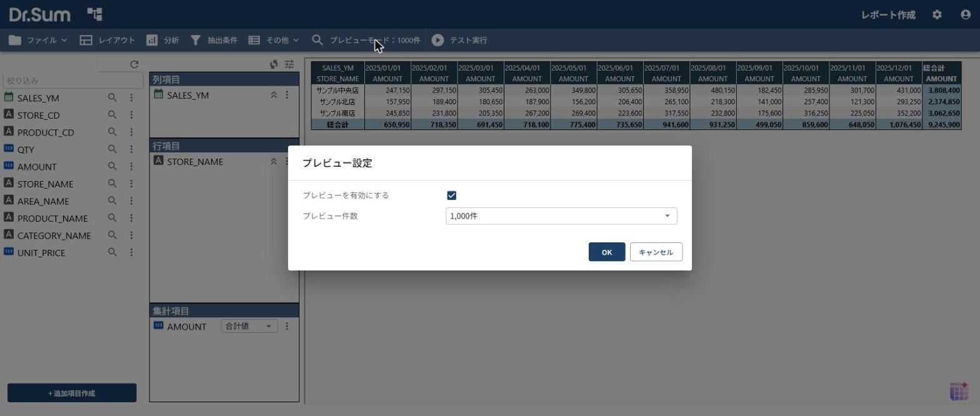Collapse STORE_NAME in 行項目
Image resolution: width=980 pixels, height=416 pixels.
pyautogui.click(x=273, y=161)
